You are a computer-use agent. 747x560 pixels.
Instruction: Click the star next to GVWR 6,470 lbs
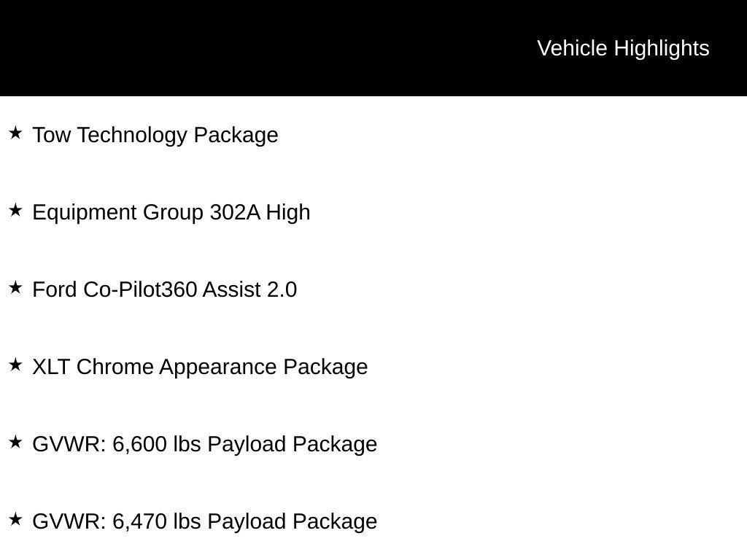15,519
